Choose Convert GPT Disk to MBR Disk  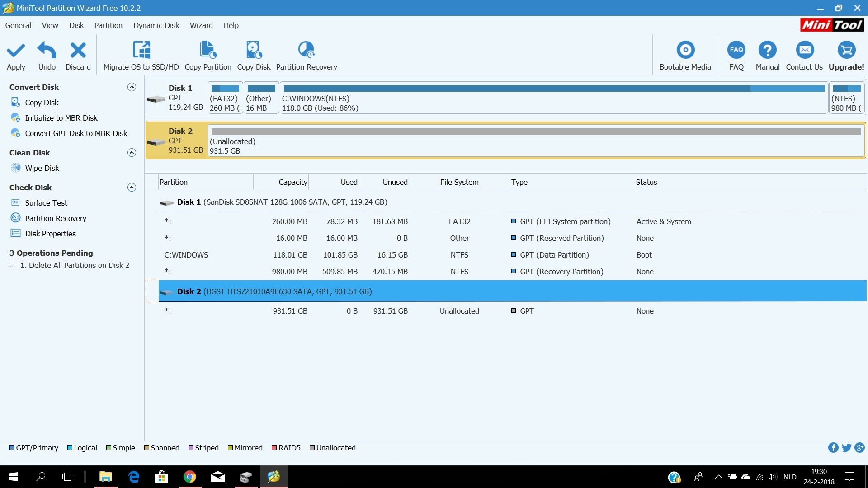(76, 133)
